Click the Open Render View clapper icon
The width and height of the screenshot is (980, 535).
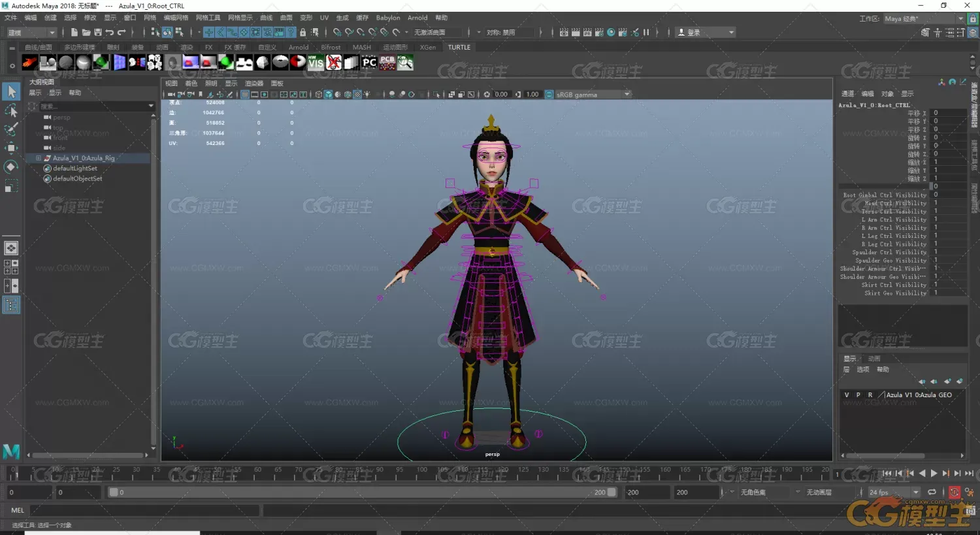click(564, 32)
